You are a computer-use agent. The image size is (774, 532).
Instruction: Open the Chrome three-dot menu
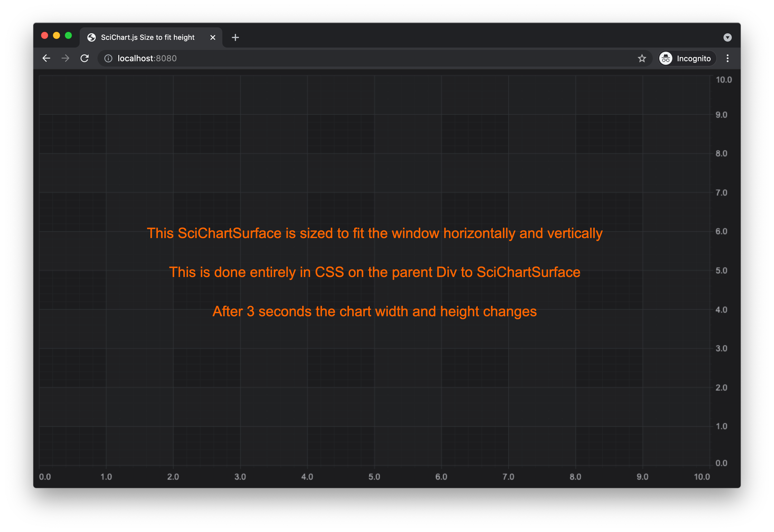[727, 58]
